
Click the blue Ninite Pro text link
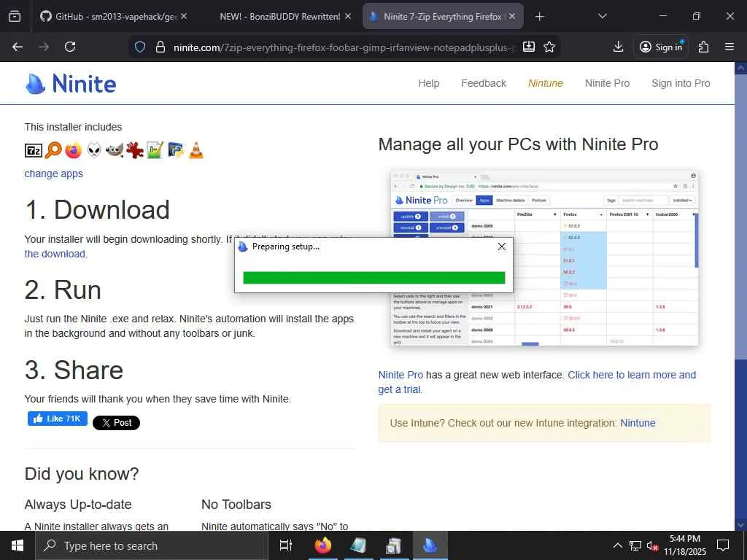[x=400, y=375]
